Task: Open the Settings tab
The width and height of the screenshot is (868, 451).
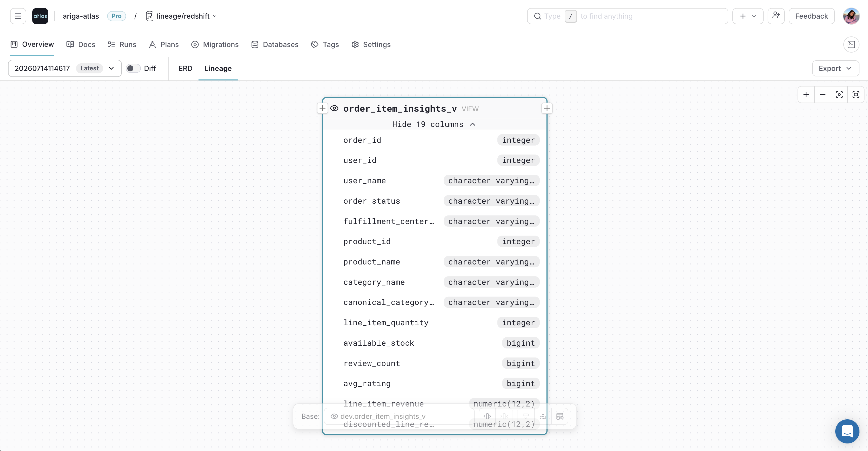Action: (371, 44)
